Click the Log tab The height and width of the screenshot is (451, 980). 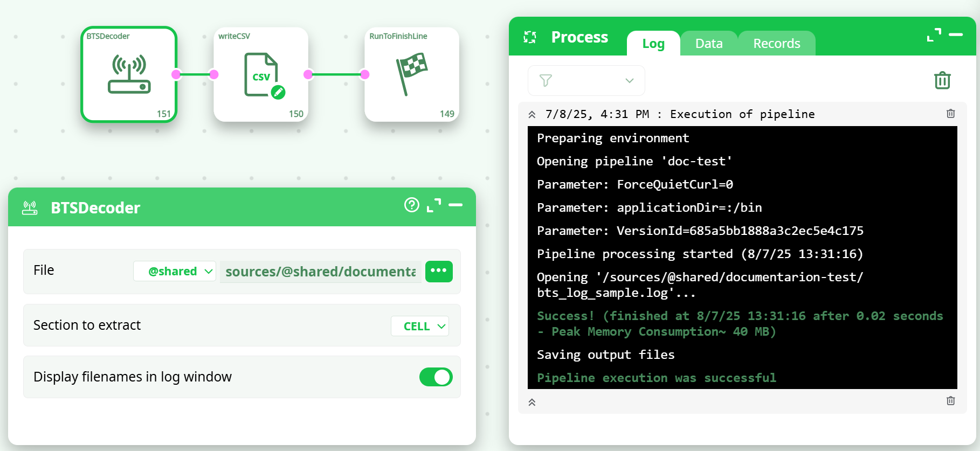point(653,44)
